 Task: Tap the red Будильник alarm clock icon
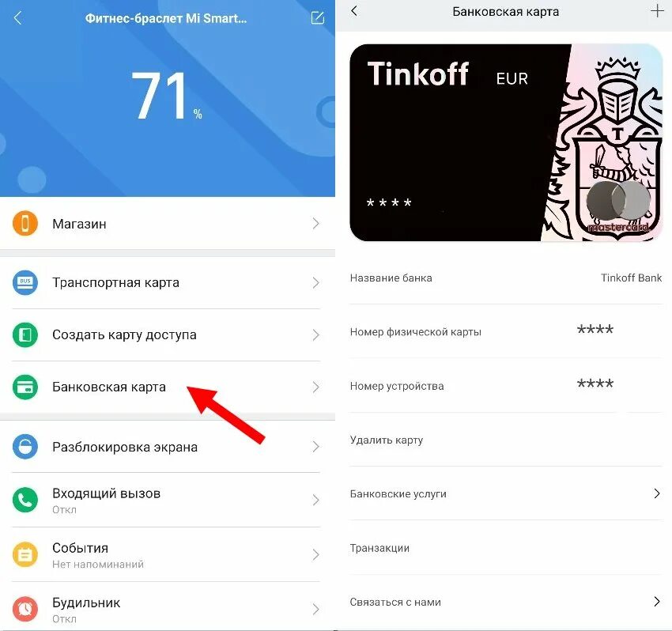click(25, 609)
